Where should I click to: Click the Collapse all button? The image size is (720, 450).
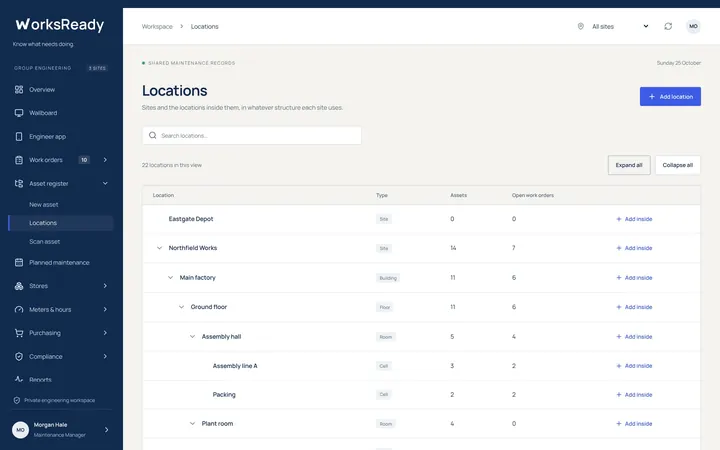(x=677, y=165)
